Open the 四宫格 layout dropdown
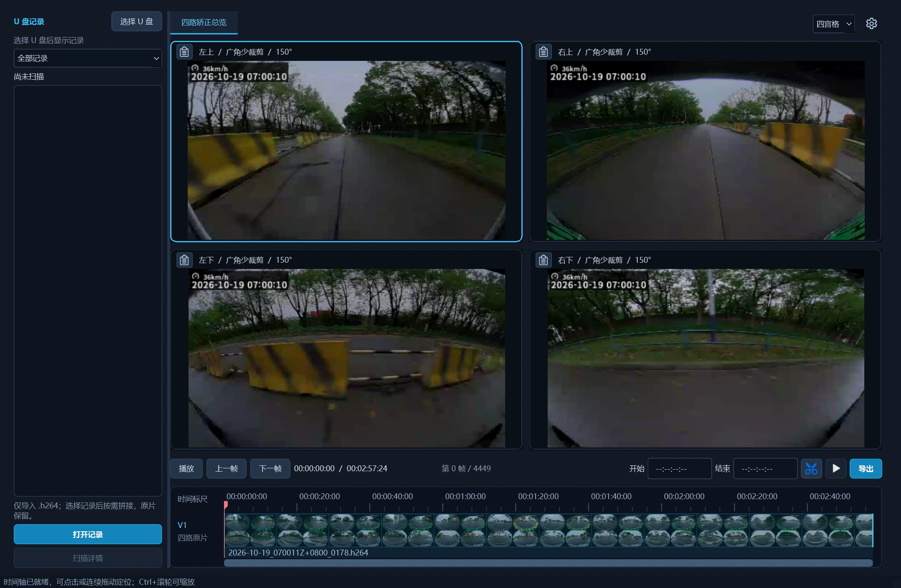 pos(833,24)
